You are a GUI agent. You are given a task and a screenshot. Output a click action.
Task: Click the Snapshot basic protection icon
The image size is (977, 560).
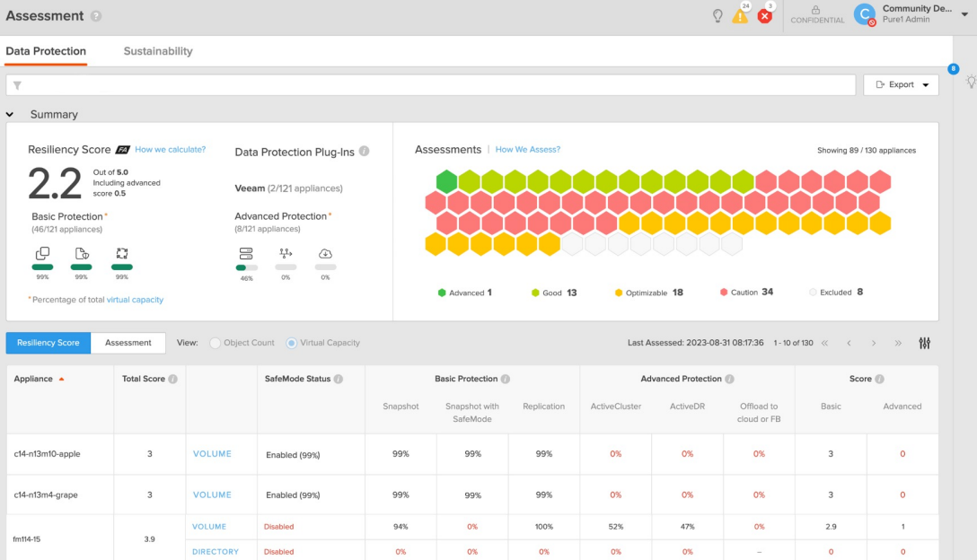coord(42,254)
